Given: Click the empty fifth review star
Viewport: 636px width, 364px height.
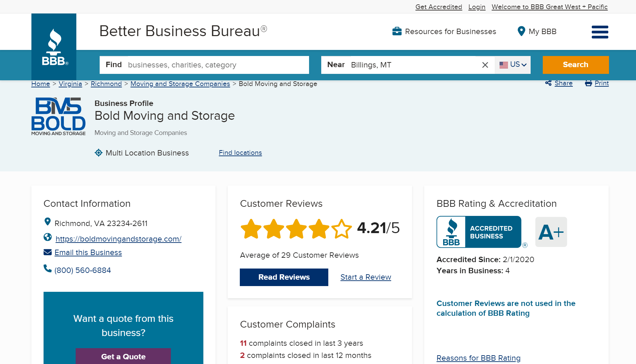Looking at the screenshot, I should click(x=341, y=229).
